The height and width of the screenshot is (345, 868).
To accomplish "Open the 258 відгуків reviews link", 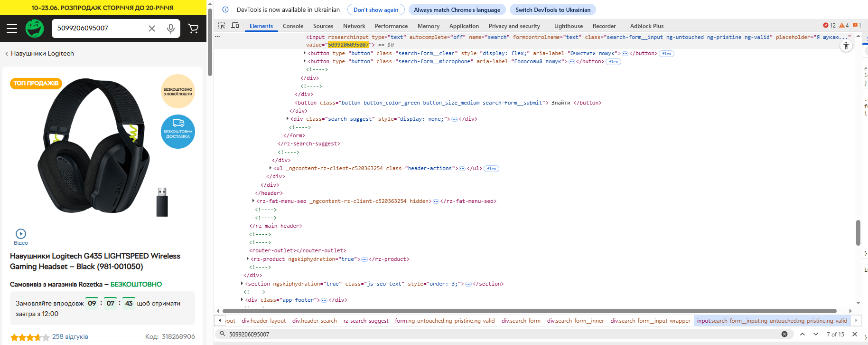I will [70, 336].
